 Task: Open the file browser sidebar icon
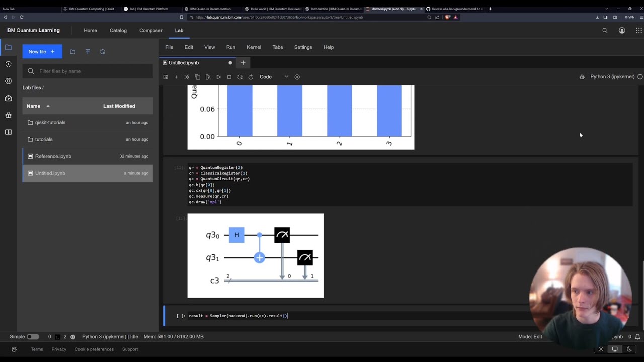tap(8, 47)
